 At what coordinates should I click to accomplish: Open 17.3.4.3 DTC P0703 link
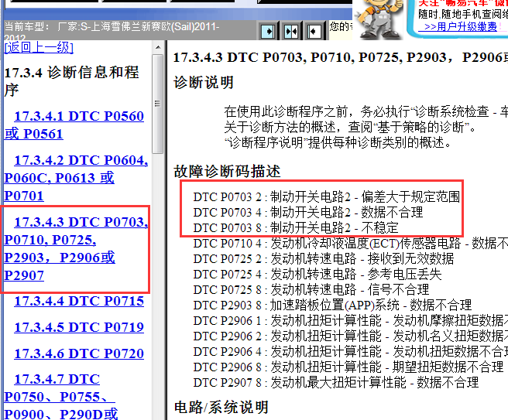[x=76, y=248]
